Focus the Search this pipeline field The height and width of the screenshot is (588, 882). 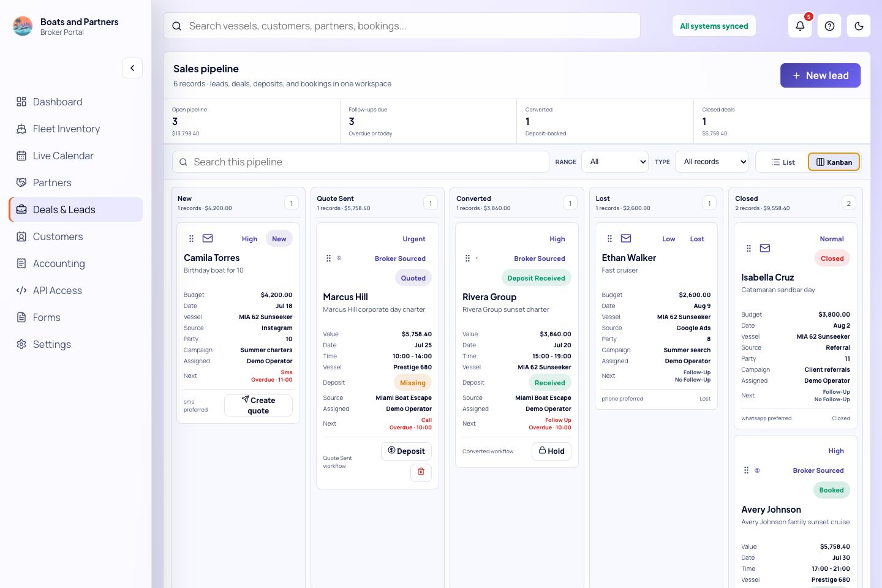pos(360,162)
